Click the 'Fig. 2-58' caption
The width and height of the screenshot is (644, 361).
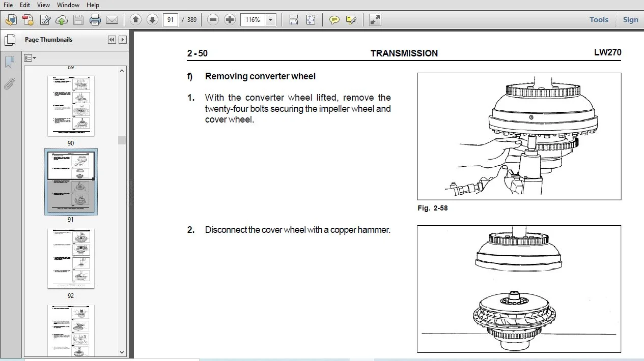point(432,208)
